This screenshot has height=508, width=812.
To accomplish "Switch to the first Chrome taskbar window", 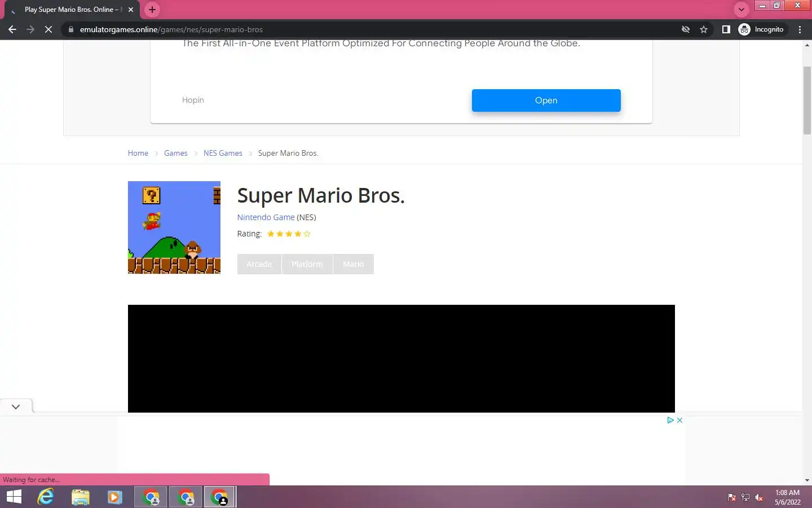I will [151, 497].
